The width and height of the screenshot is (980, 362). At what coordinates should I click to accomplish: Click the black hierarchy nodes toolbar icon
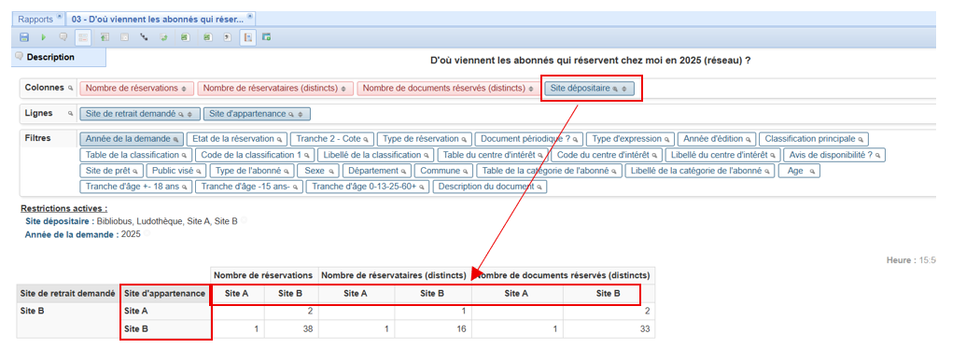click(145, 37)
